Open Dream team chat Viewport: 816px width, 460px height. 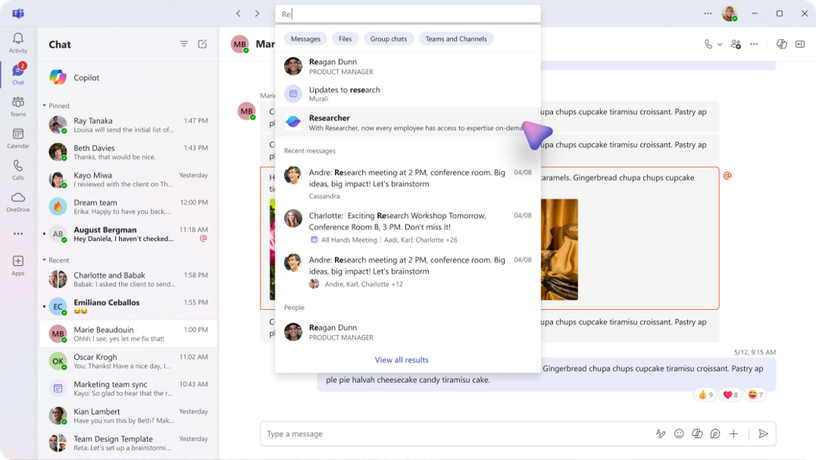(128, 207)
